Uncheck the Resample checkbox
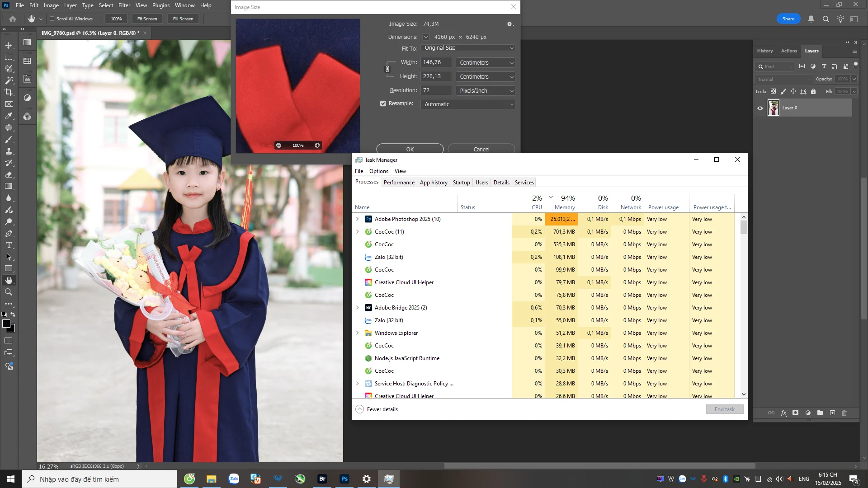The width and height of the screenshot is (868, 488). [383, 104]
